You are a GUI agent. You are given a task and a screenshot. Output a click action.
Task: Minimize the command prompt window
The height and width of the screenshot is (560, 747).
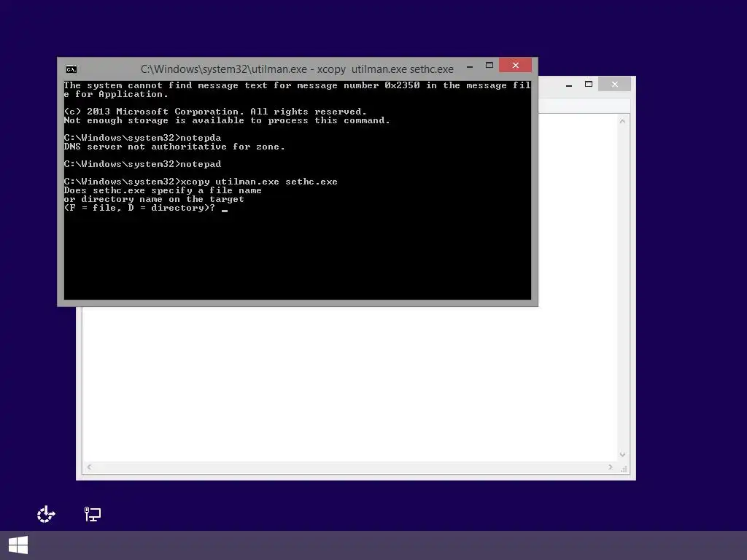[470, 66]
